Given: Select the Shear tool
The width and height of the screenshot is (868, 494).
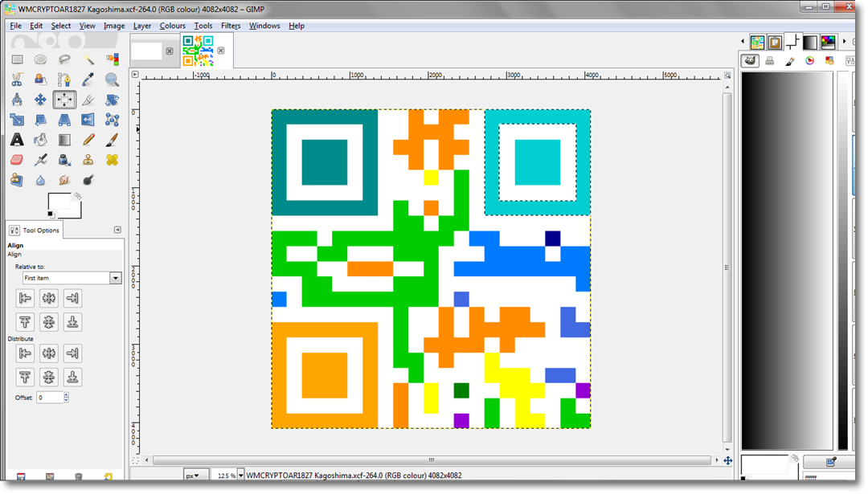Looking at the screenshot, I should (x=40, y=120).
